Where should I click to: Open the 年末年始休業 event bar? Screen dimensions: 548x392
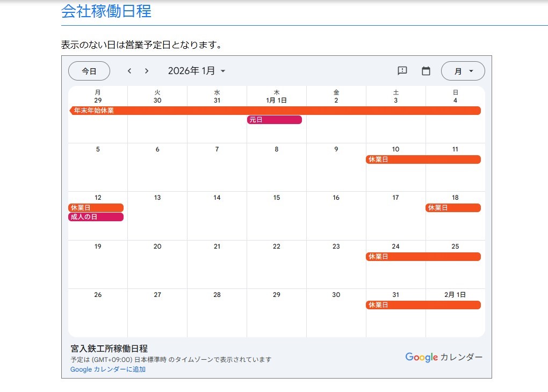(x=275, y=111)
